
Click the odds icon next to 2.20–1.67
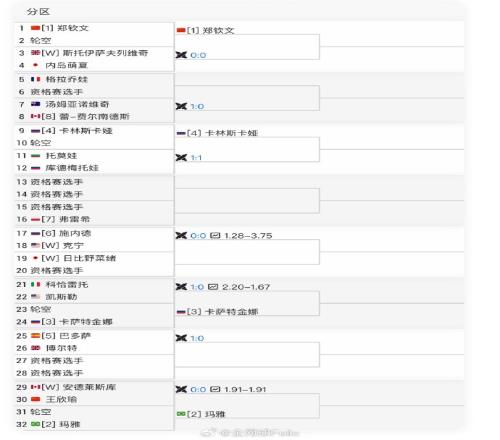tap(213, 287)
